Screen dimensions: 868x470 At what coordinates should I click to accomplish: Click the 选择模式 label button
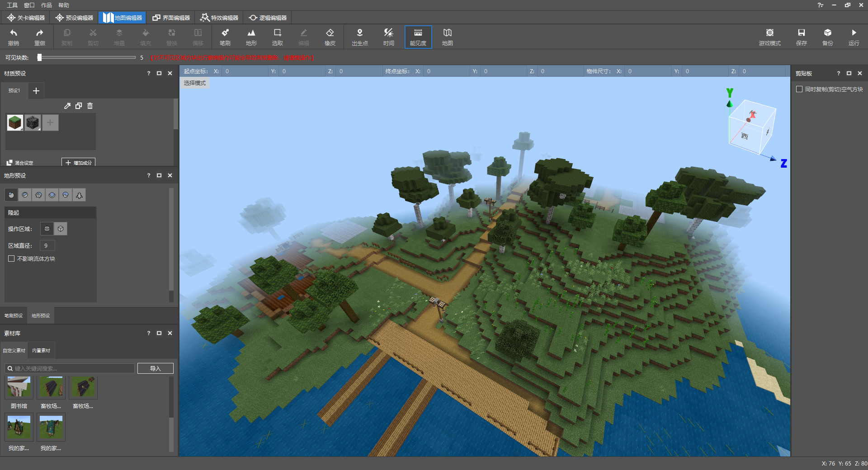click(195, 83)
